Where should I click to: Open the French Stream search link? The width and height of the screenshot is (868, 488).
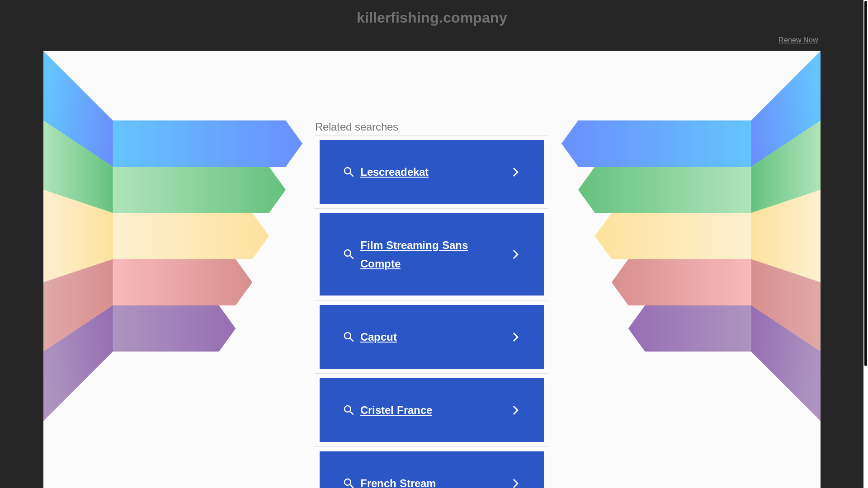coord(398,483)
